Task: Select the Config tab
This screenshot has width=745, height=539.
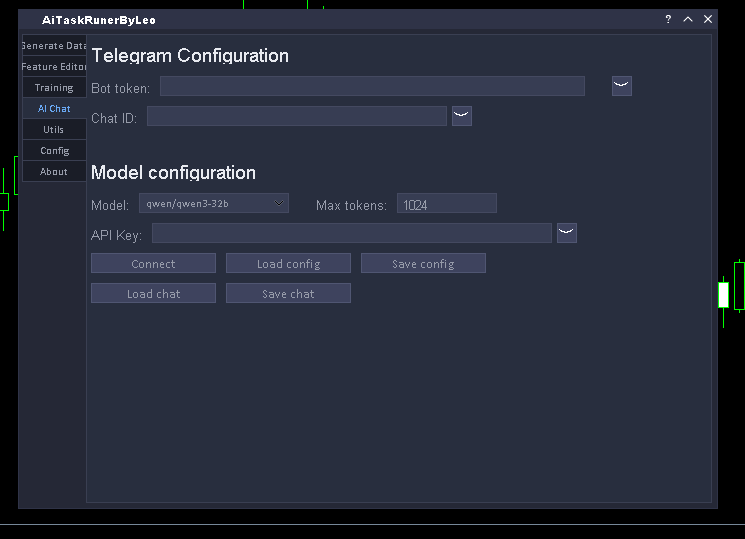Action: pyautogui.click(x=54, y=151)
